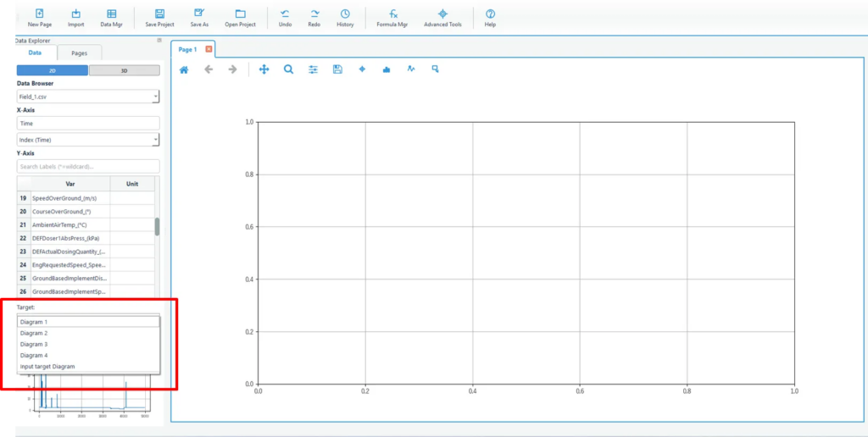Select the Input target Diagram option
This screenshot has height=437, width=868.
click(x=88, y=367)
